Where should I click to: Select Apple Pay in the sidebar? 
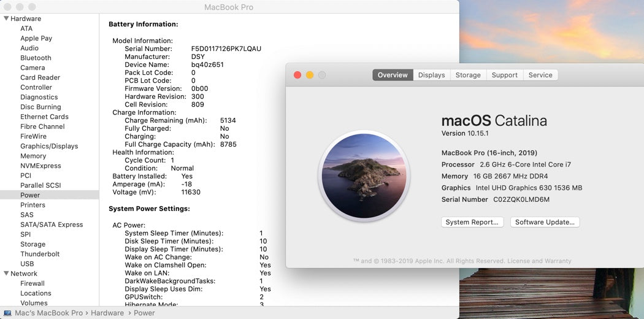coord(36,38)
